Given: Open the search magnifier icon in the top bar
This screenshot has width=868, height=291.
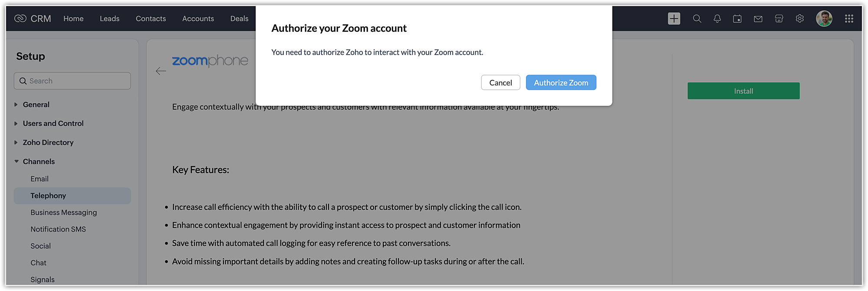Looking at the screenshot, I should [x=697, y=19].
